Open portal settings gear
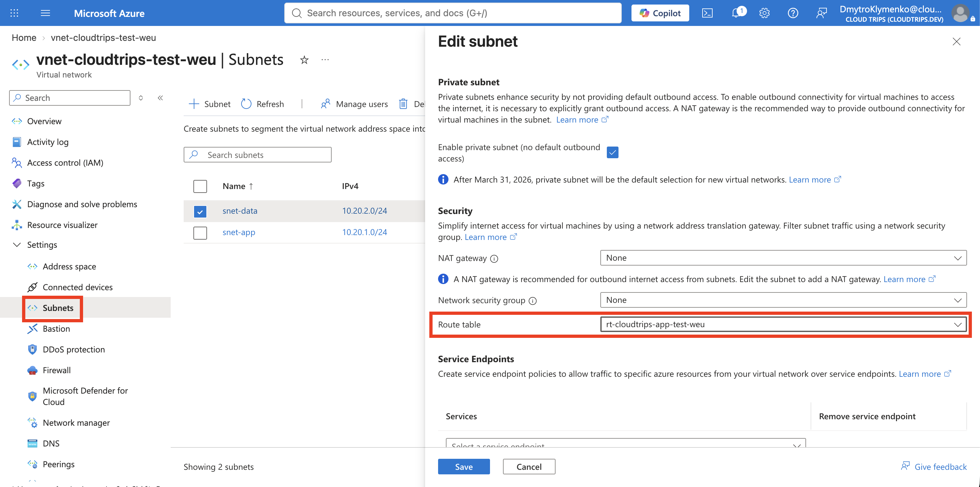The height and width of the screenshot is (487, 980). click(x=764, y=13)
